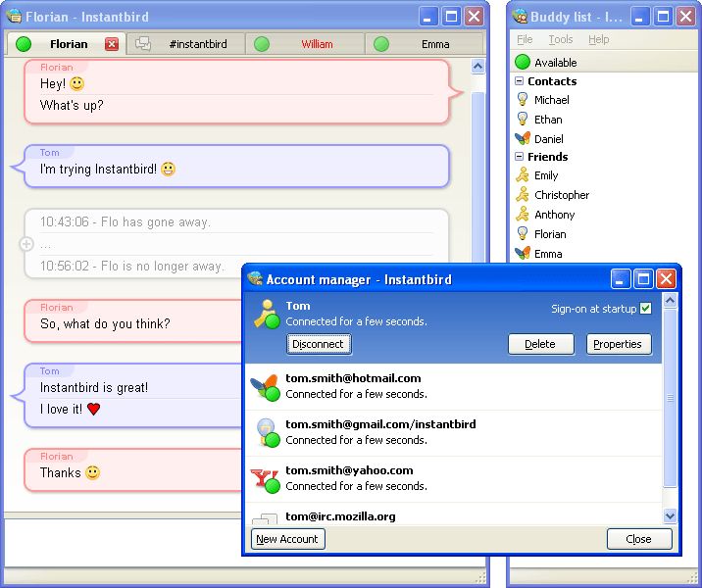
Task: Click in the message input box
Action: click(x=123, y=542)
